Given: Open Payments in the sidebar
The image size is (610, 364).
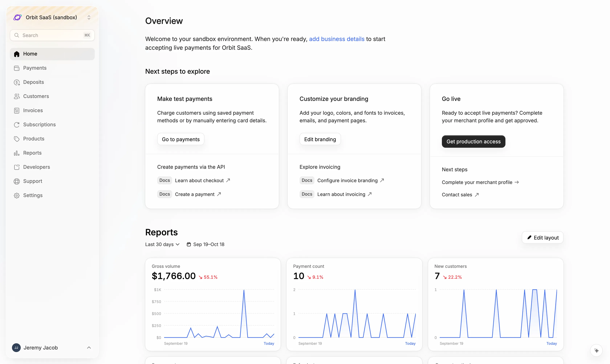Looking at the screenshot, I should click(52, 68).
